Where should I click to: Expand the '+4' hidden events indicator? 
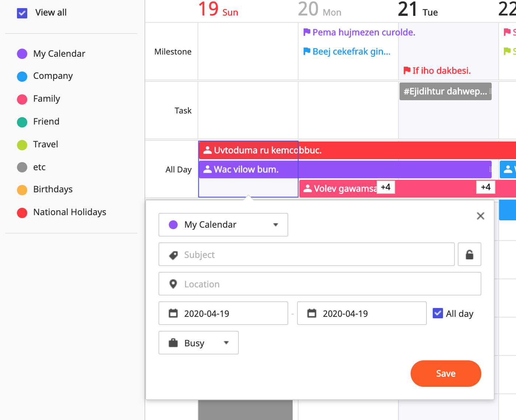(386, 187)
